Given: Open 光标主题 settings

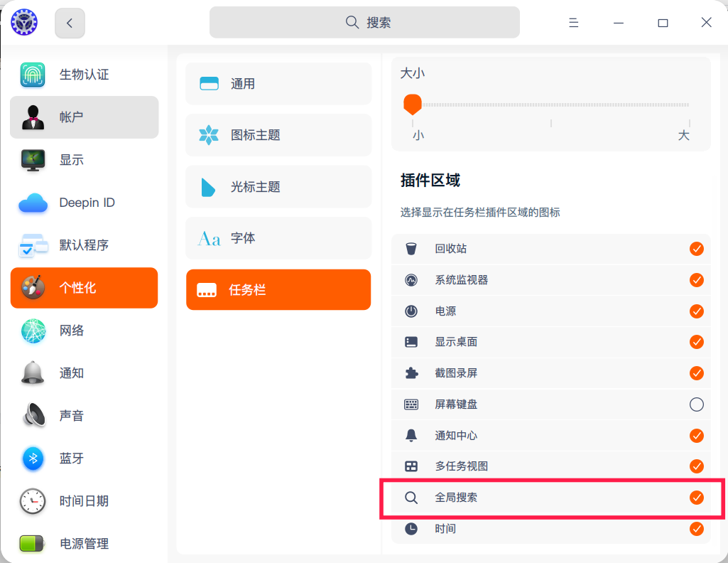Looking at the screenshot, I should 278,186.
